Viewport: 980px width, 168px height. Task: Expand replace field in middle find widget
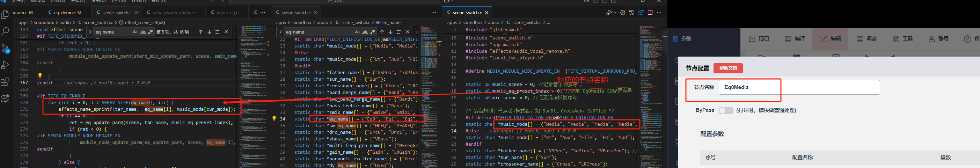[280, 32]
